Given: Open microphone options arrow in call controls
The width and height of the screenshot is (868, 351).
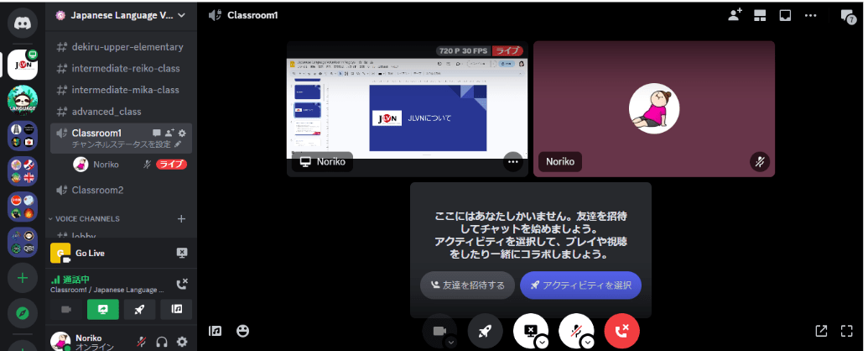Looking at the screenshot, I should (x=588, y=341).
